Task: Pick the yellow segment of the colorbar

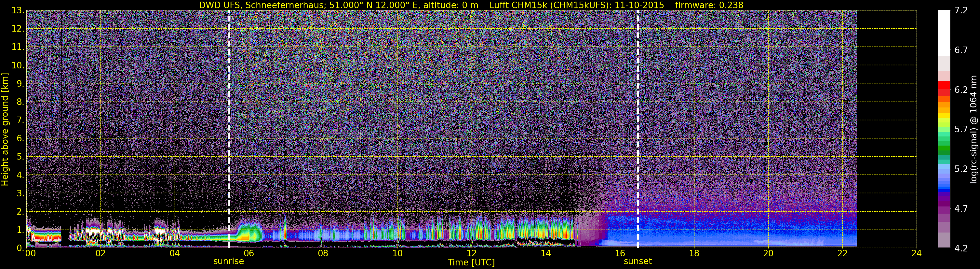Action: [x=944, y=116]
